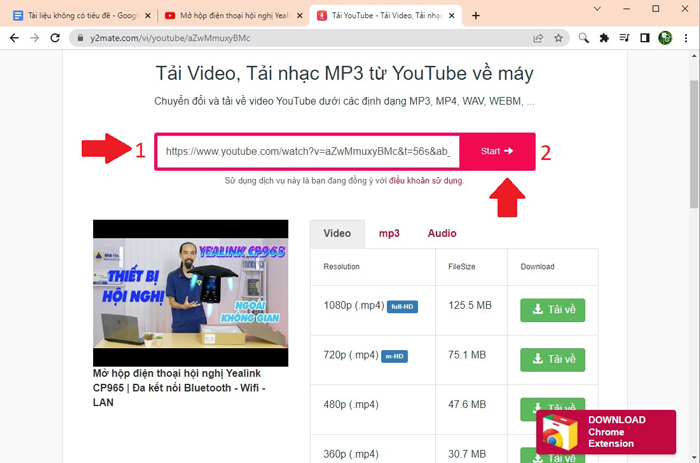Switch to the mp3 format tab
Screen dimensions: 700x463
coord(389,234)
